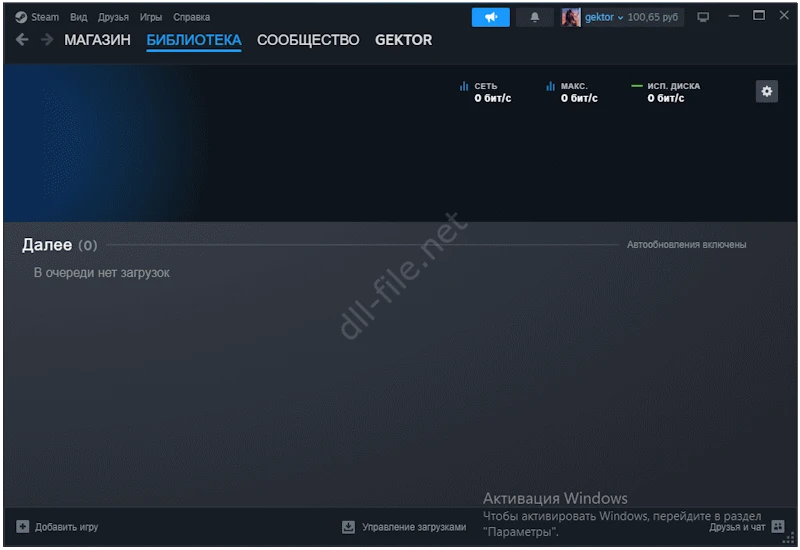800x550 pixels.
Task: Click the gektor profile avatar
Action: [x=571, y=17]
